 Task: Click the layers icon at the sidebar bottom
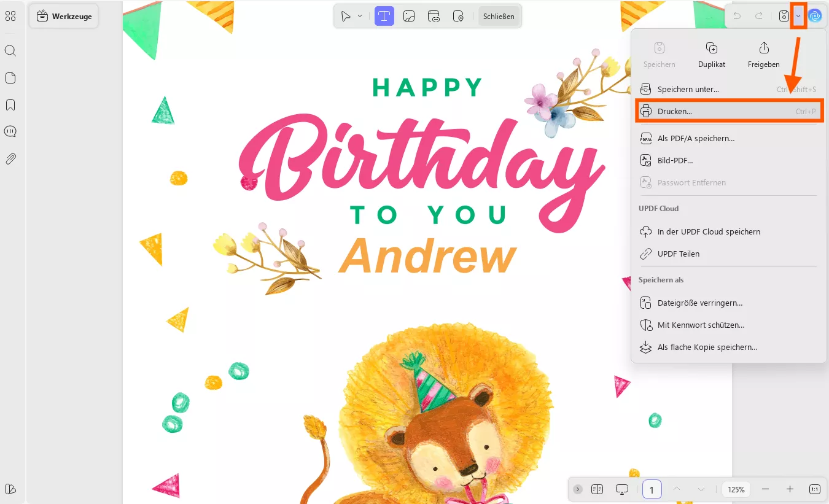point(10,489)
